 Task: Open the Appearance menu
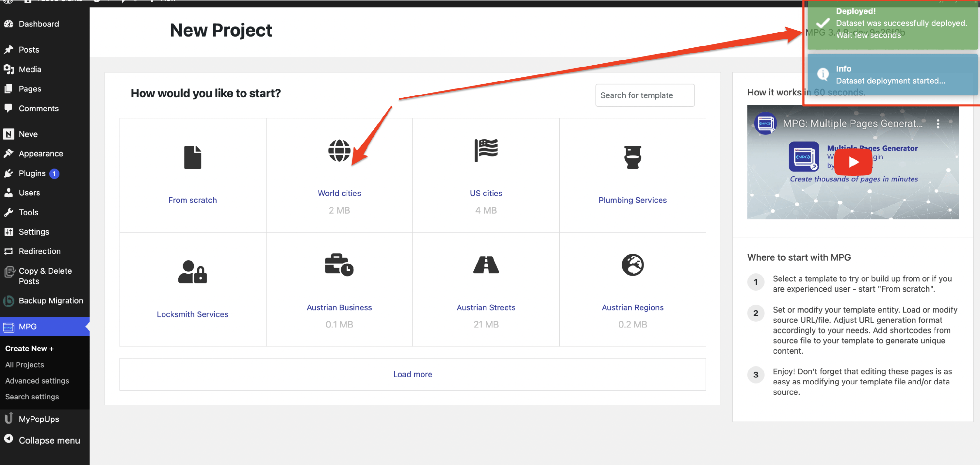click(x=41, y=153)
